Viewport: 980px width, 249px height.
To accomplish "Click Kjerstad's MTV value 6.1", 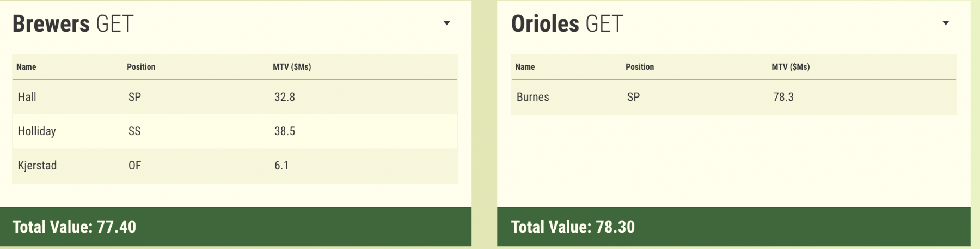I will click(281, 166).
